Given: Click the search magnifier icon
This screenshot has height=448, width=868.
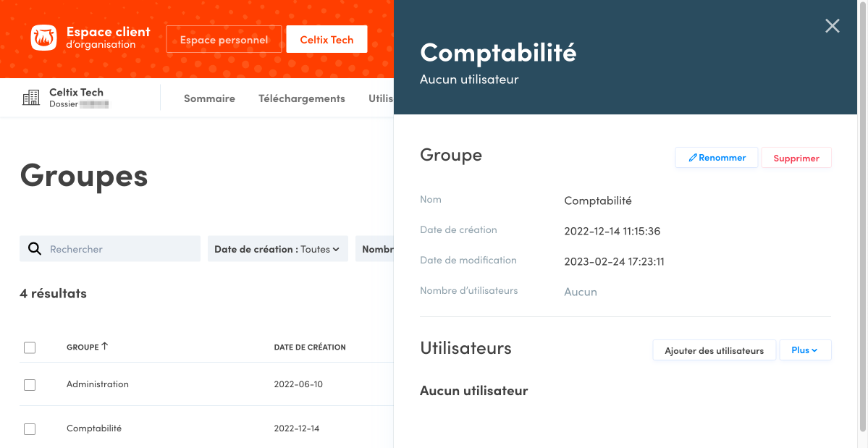Looking at the screenshot, I should pyautogui.click(x=34, y=249).
